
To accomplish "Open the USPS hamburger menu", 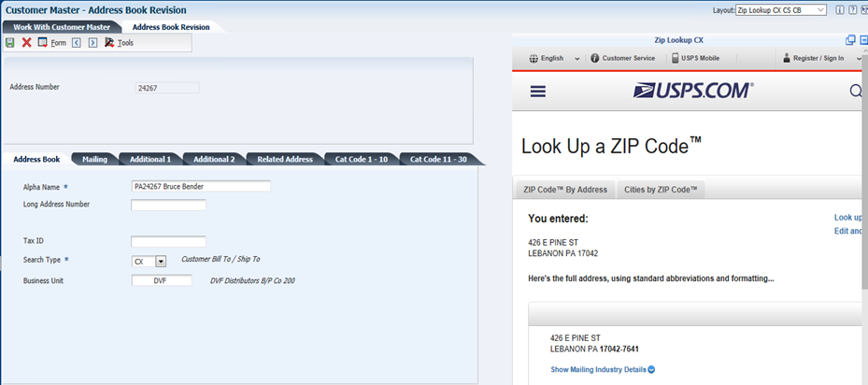I will [538, 92].
